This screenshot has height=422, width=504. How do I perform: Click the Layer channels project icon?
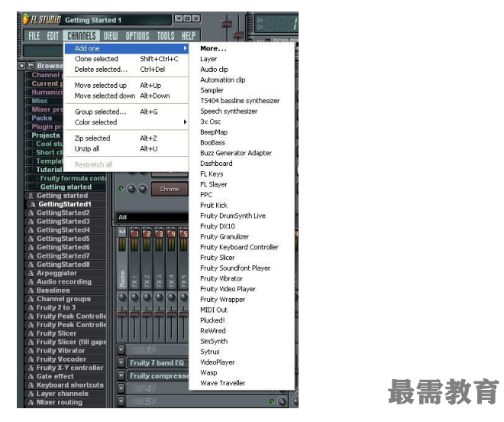click(x=31, y=394)
